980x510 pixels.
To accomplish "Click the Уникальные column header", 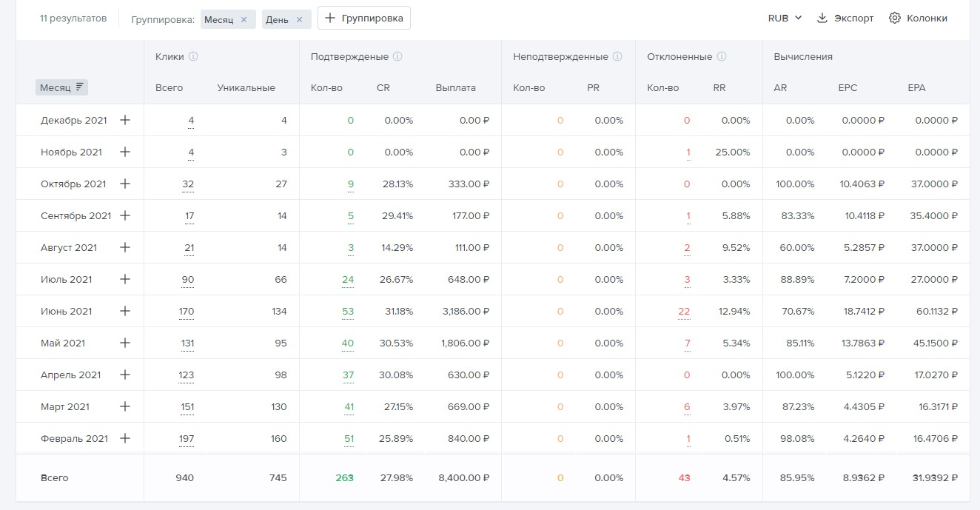I will (x=246, y=87).
